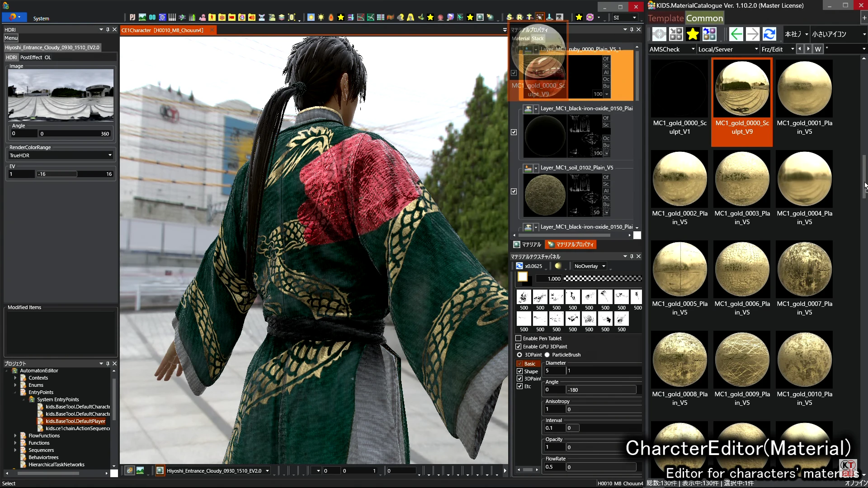Disable Enable GPU 3DPaint checkbox
The width and height of the screenshot is (868, 488).
point(519,347)
